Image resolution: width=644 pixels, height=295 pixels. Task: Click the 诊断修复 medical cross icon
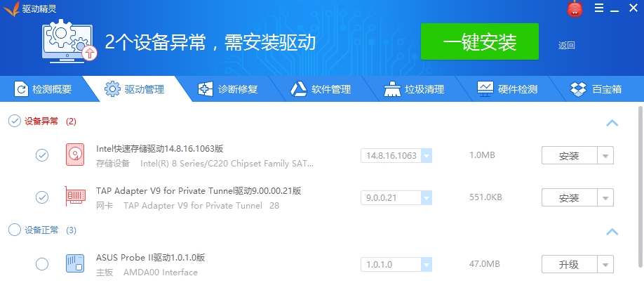(206, 89)
